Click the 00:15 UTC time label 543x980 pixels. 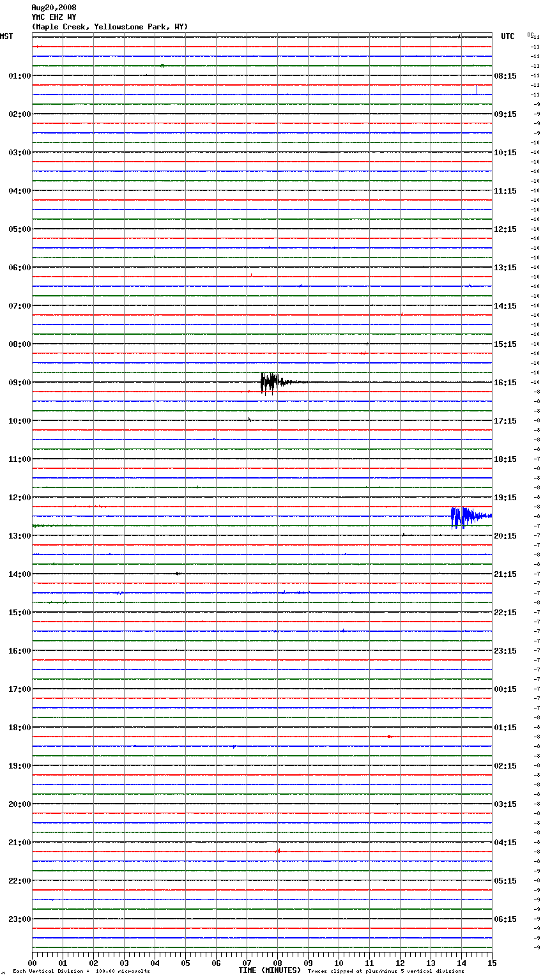pos(505,689)
